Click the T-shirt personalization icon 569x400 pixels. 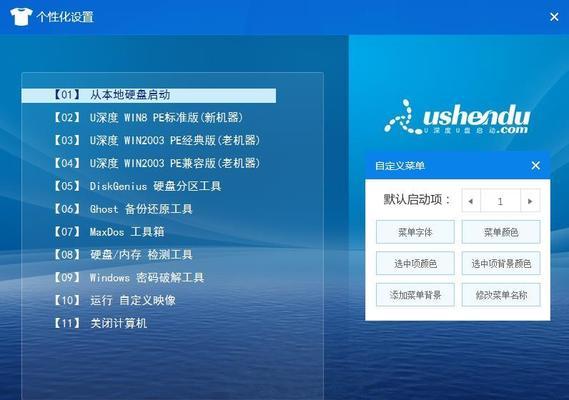point(21,17)
